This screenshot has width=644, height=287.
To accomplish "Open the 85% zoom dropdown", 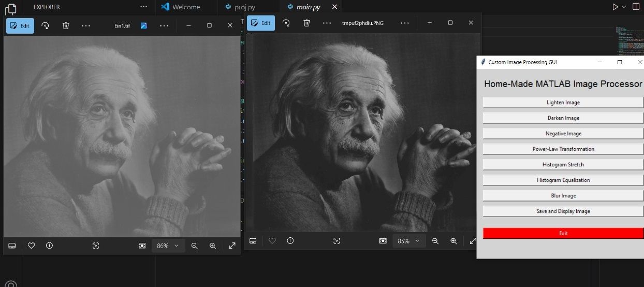I will point(409,241).
